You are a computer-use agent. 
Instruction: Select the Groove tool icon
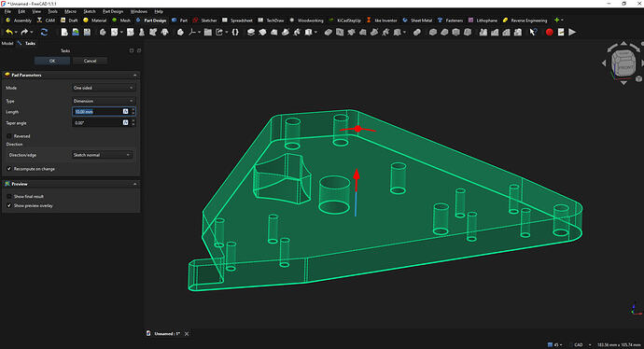[x=351, y=32]
